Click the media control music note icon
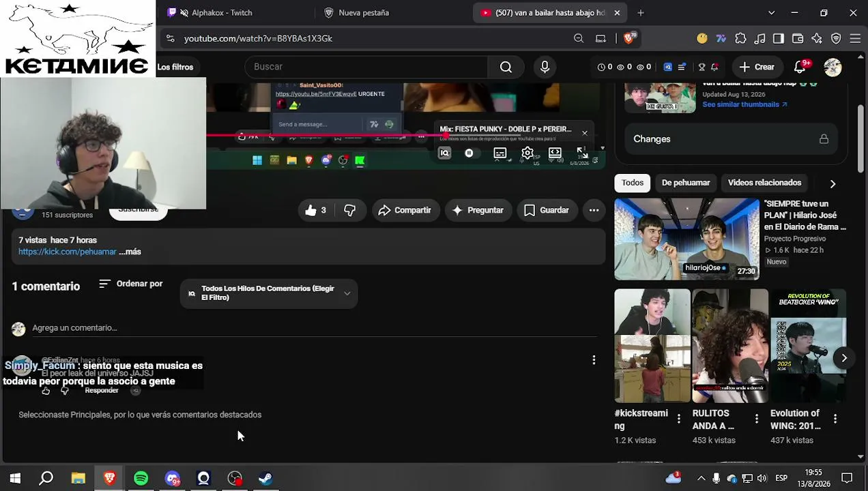 tap(759, 38)
